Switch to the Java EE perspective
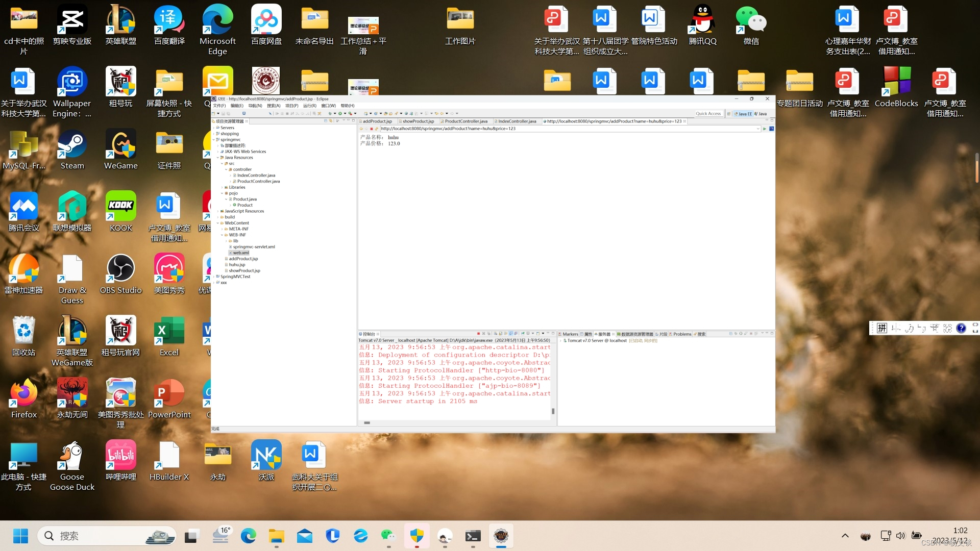The width and height of the screenshot is (980, 551). coord(743,114)
